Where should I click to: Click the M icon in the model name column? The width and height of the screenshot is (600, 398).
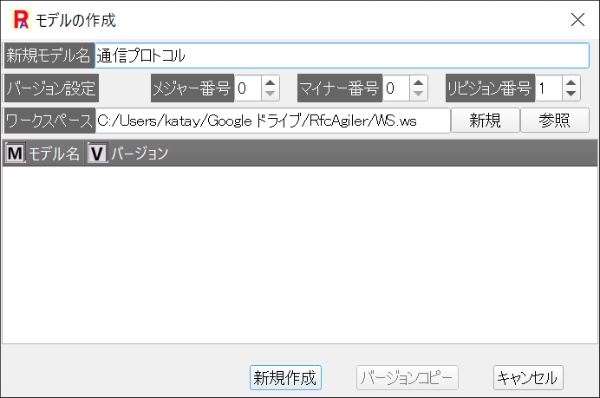(15, 153)
